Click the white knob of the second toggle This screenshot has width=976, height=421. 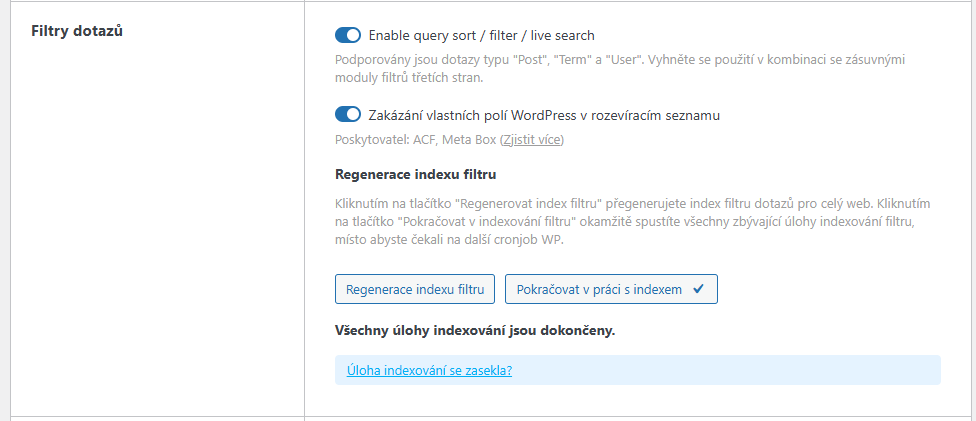point(353,115)
